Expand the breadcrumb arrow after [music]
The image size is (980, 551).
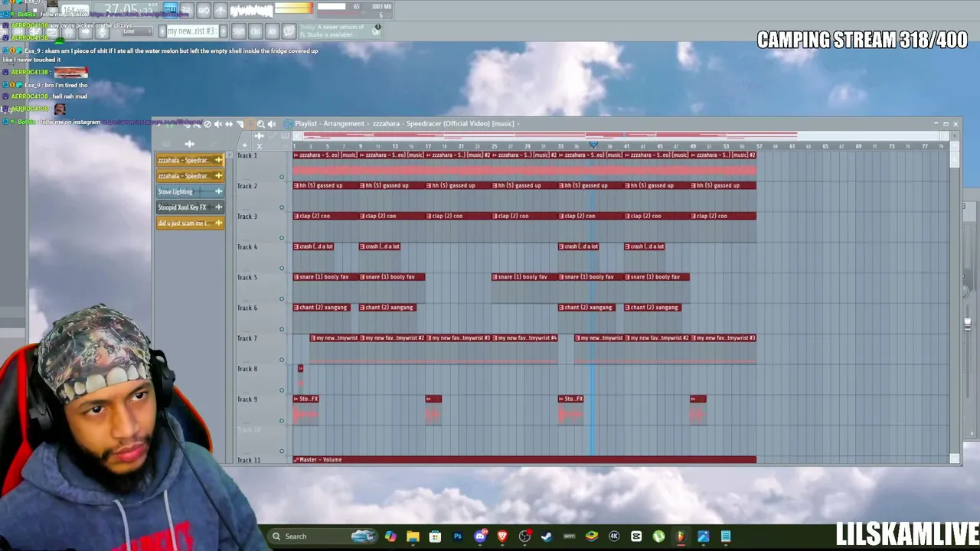tap(518, 124)
